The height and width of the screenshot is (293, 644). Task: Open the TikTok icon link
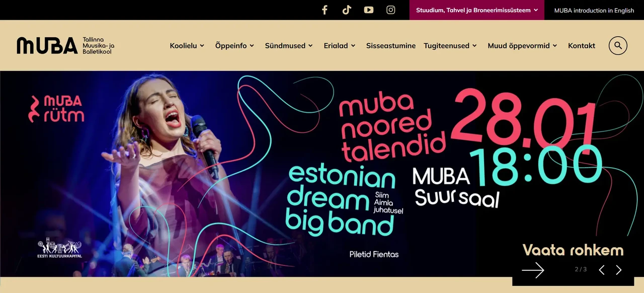click(x=347, y=10)
